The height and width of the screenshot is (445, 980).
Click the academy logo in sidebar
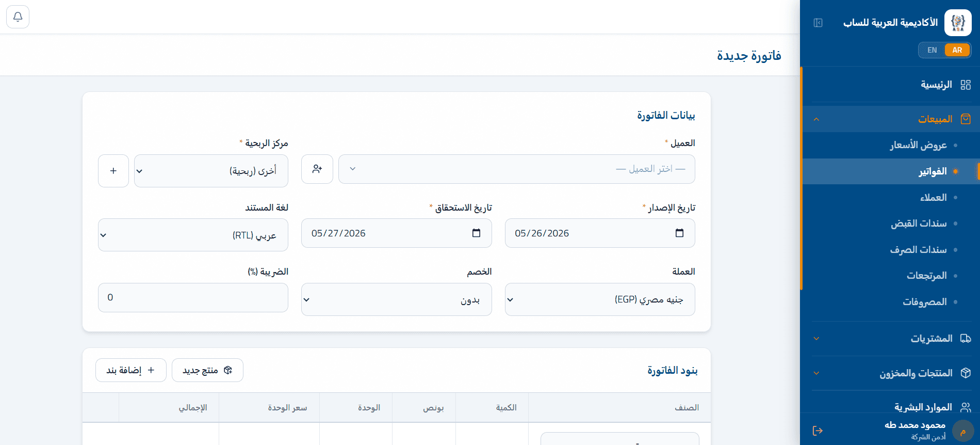[x=958, y=23]
